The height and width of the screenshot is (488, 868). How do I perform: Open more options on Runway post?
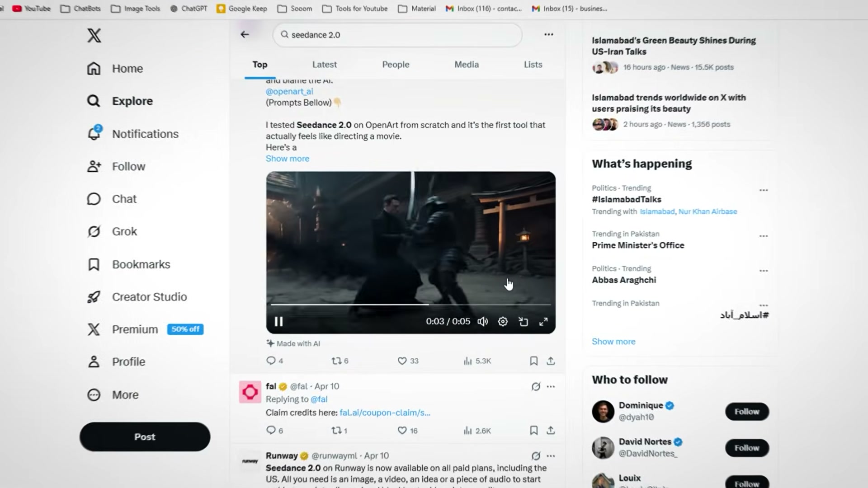551,455
